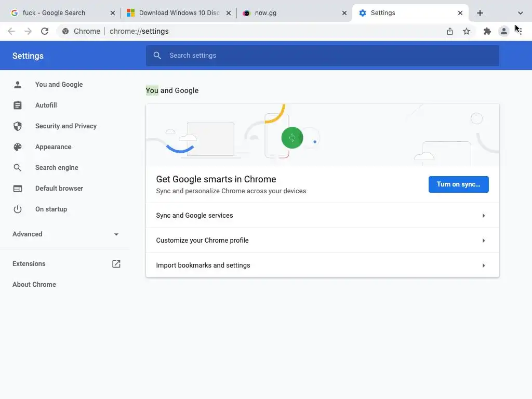532x399 pixels.
Task: Switch to the Download Windows 10 tab
Action: coord(179,13)
